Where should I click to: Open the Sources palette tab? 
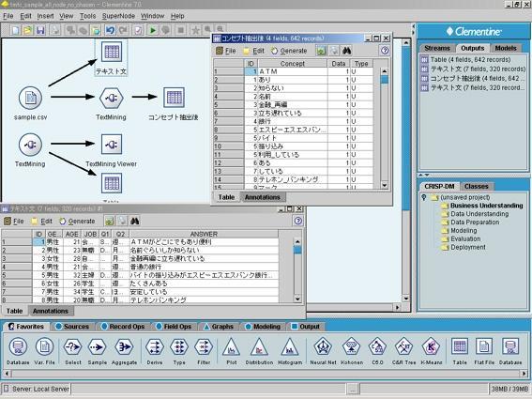point(72,327)
